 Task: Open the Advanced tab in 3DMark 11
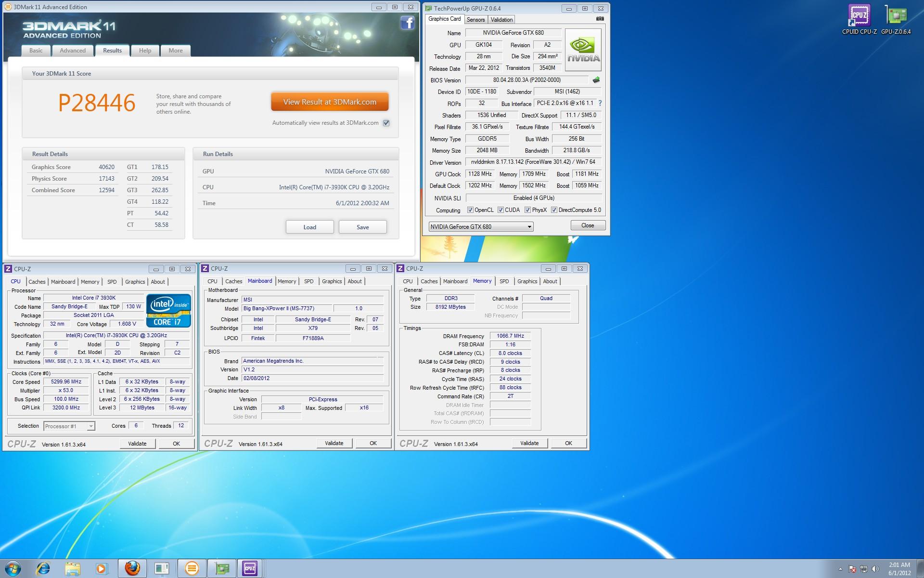73,51
